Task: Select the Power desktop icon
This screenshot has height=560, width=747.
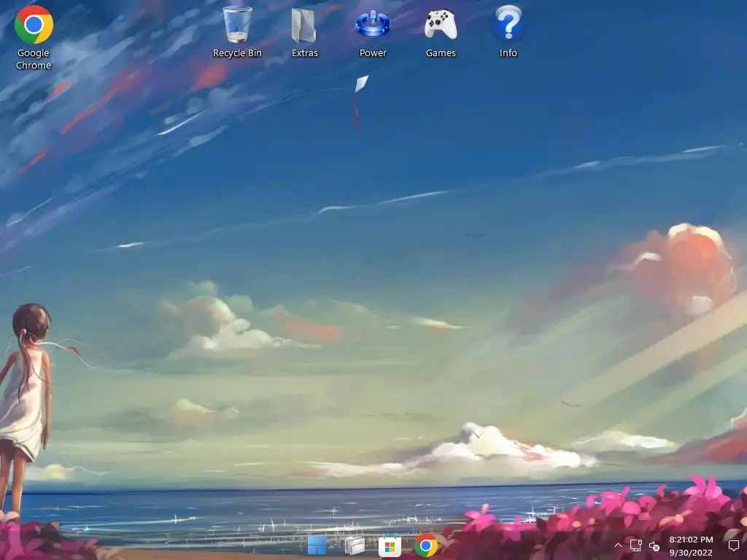Action: coord(373,32)
